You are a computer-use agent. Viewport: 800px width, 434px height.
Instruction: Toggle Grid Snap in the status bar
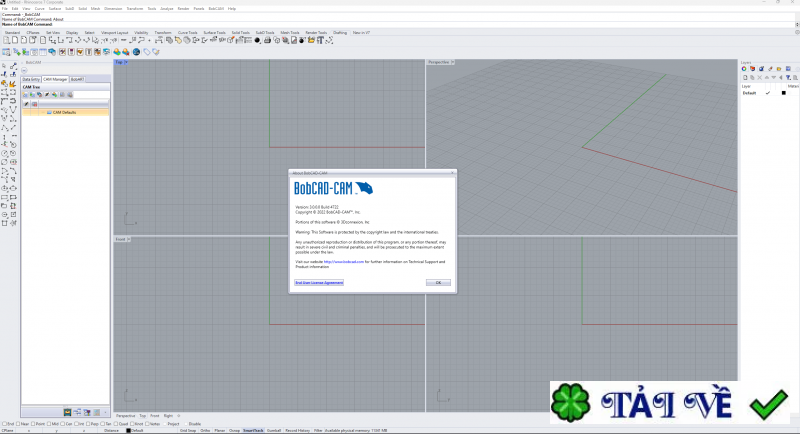tap(187, 430)
